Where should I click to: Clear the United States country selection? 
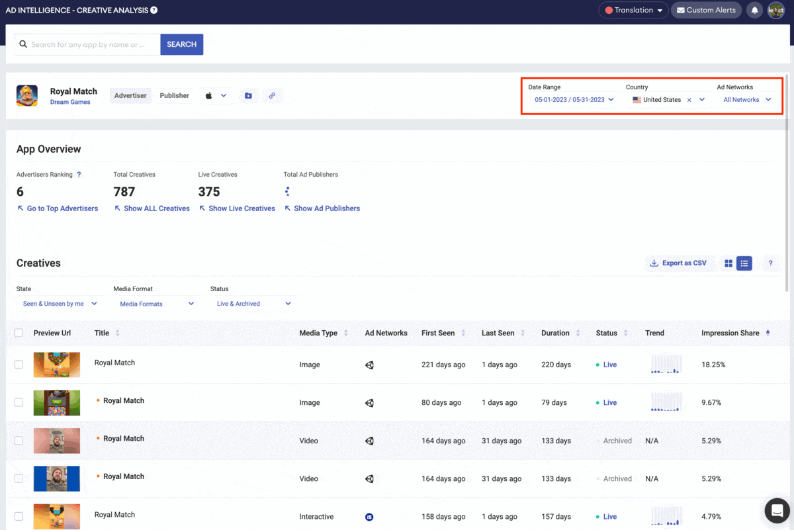tap(689, 100)
